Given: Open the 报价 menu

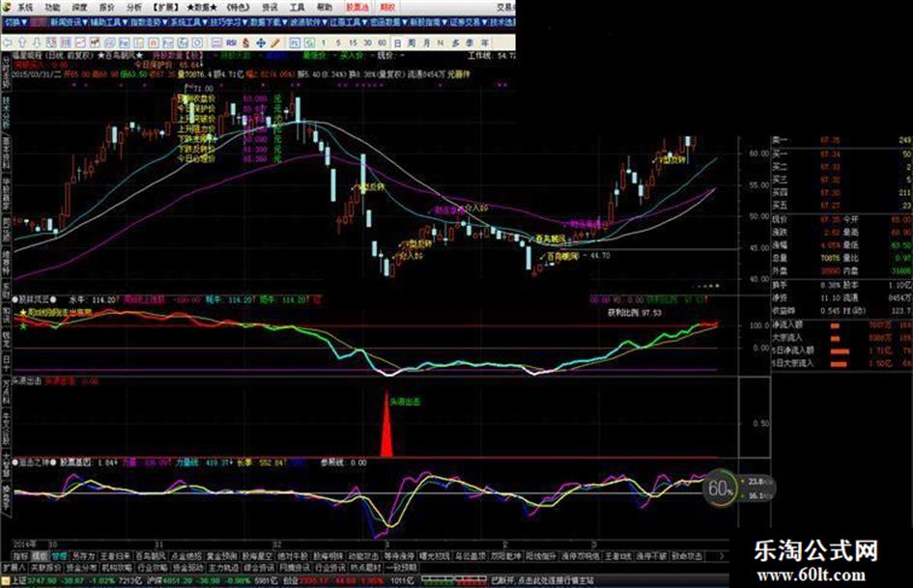Looking at the screenshot, I should tap(106, 8).
